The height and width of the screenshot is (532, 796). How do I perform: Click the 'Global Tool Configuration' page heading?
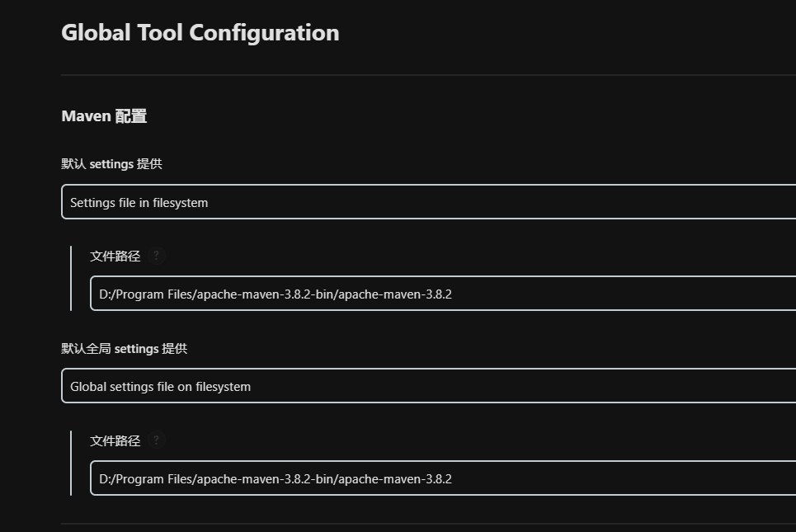click(x=200, y=33)
